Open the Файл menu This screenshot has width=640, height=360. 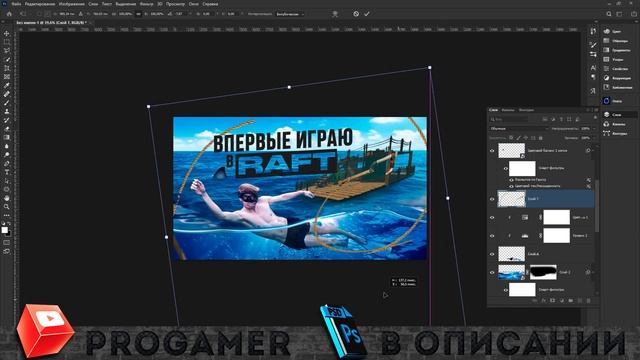pos(16,4)
